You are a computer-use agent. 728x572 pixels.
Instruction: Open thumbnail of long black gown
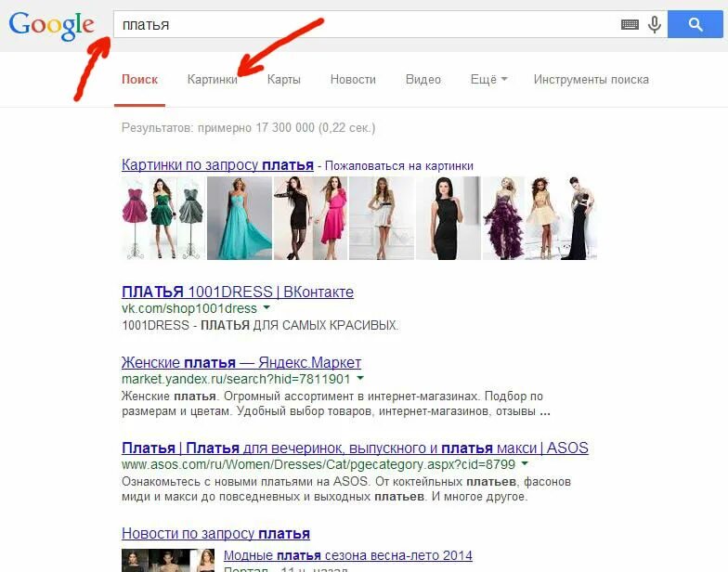pyautogui.click(x=578, y=217)
